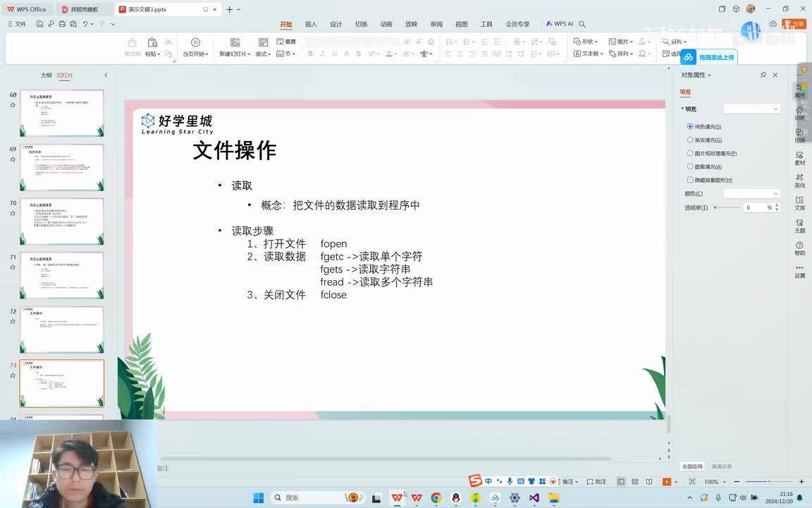
Task: Open 帮助 in the right sidebar
Action: 800,248
